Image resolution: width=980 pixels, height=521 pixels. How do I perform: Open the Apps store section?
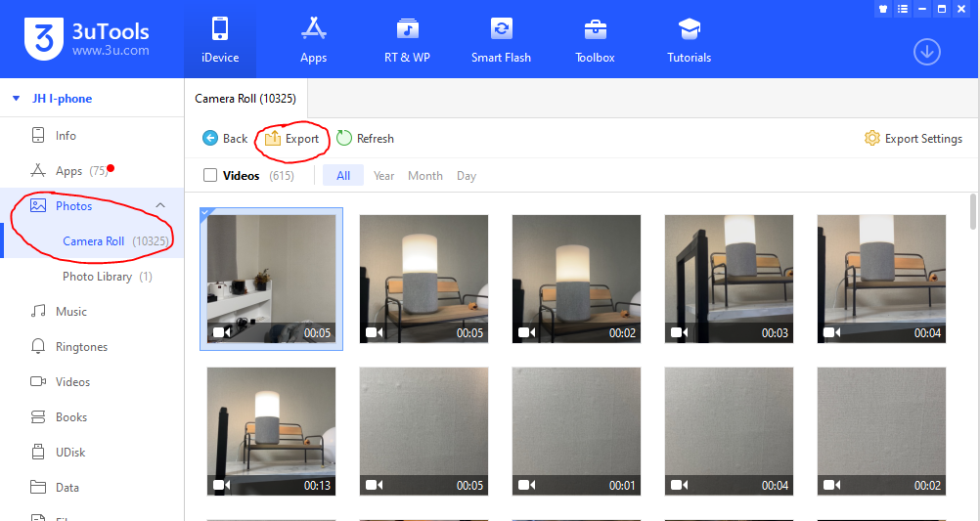pyautogui.click(x=314, y=41)
